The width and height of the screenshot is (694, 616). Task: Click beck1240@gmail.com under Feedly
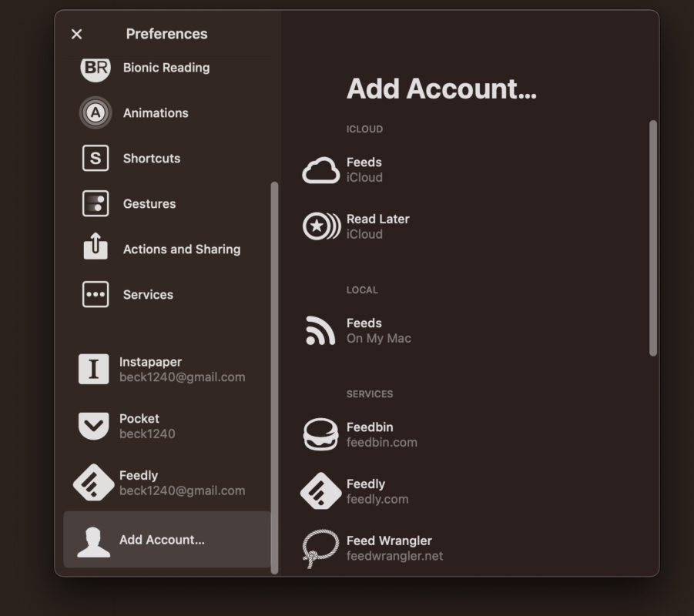coord(183,490)
